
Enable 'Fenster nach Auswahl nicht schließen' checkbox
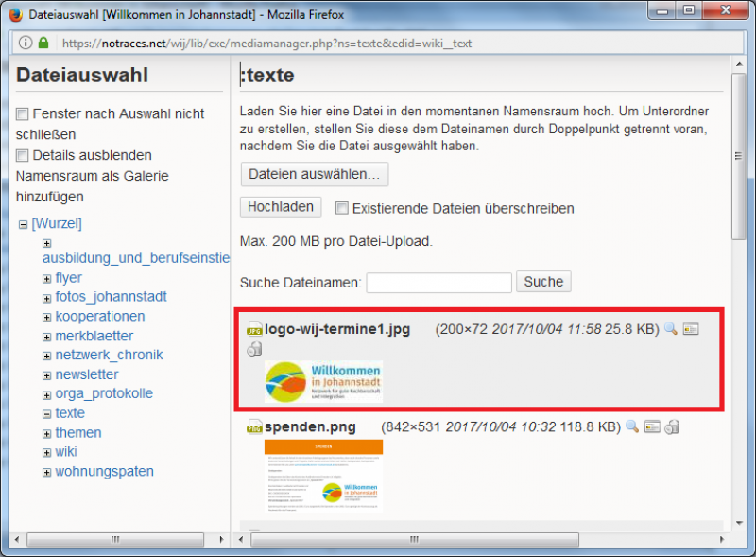click(22, 114)
